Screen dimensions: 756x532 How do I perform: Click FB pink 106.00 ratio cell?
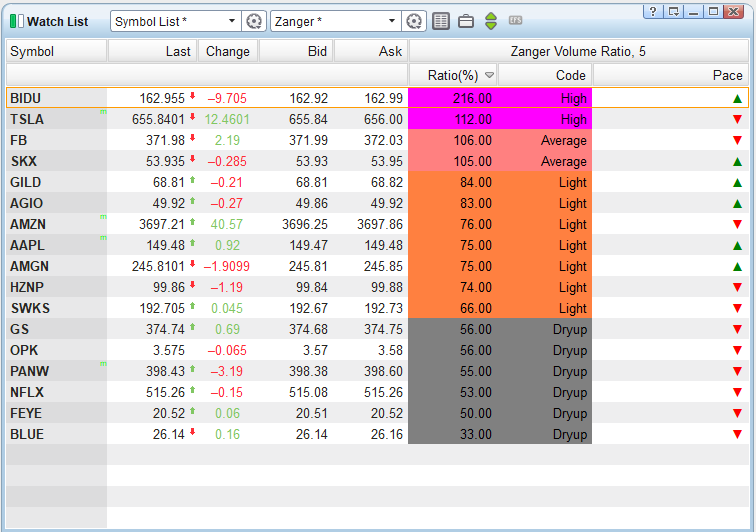coord(453,140)
